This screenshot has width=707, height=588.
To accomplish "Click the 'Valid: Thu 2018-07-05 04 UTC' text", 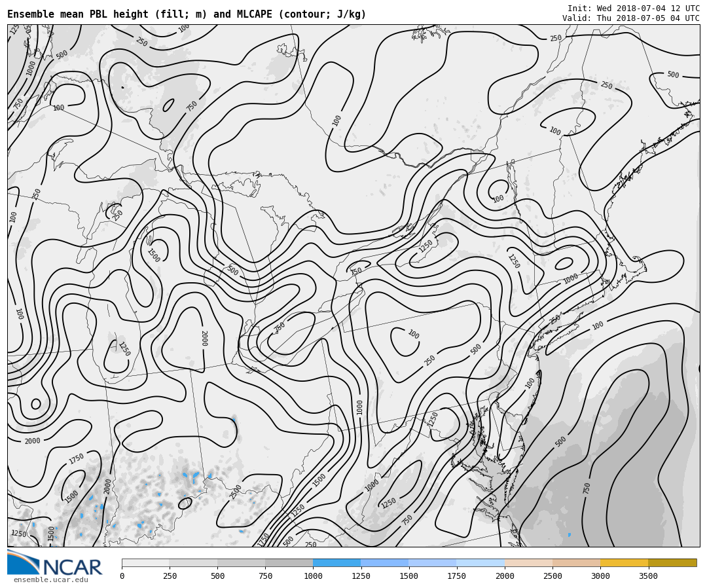I will [631, 18].
